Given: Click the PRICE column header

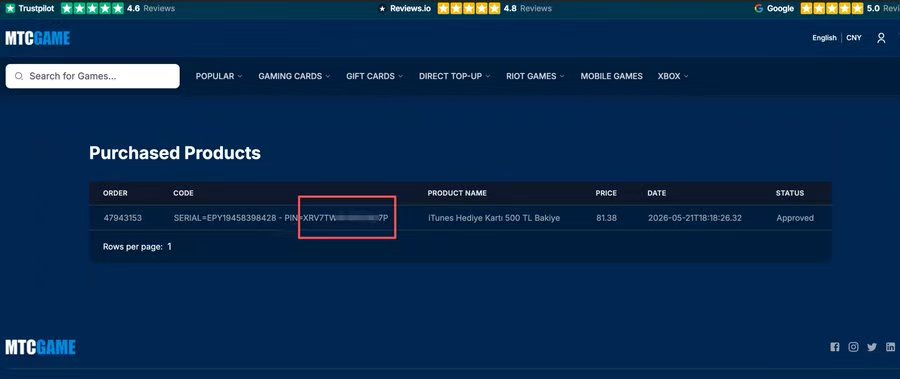Looking at the screenshot, I should 606,193.
